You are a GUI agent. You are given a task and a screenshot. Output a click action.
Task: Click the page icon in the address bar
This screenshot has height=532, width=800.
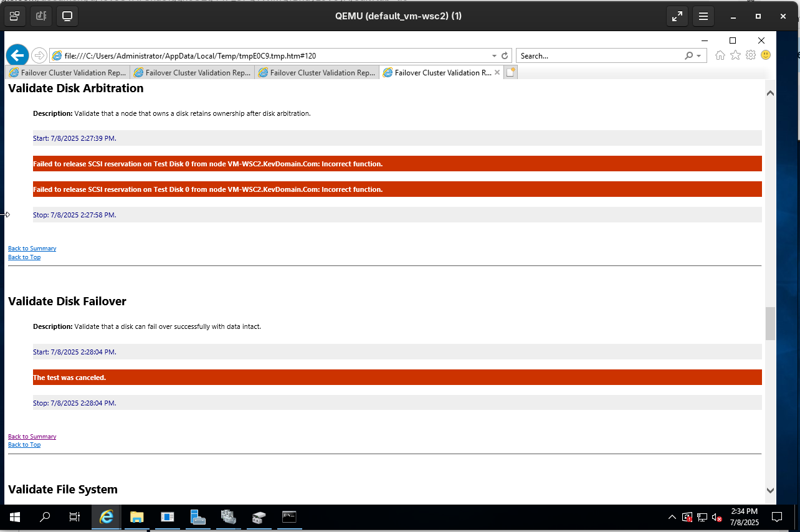(x=57, y=55)
